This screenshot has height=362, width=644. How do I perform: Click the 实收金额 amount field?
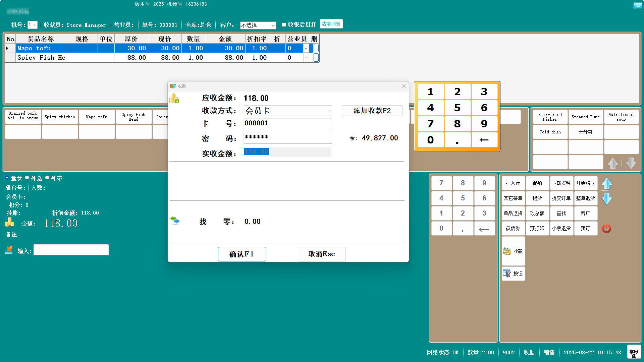pyautogui.click(x=287, y=152)
